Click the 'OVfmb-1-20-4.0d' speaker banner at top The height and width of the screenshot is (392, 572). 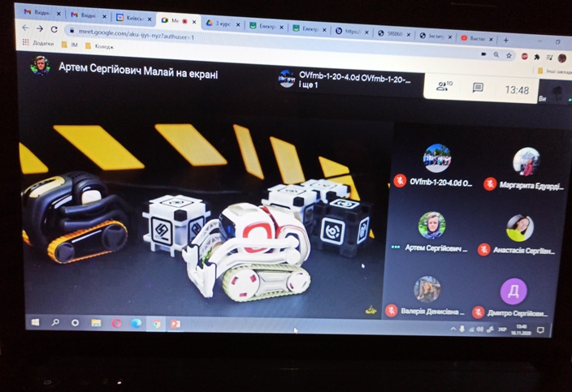pyautogui.click(x=344, y=80)
